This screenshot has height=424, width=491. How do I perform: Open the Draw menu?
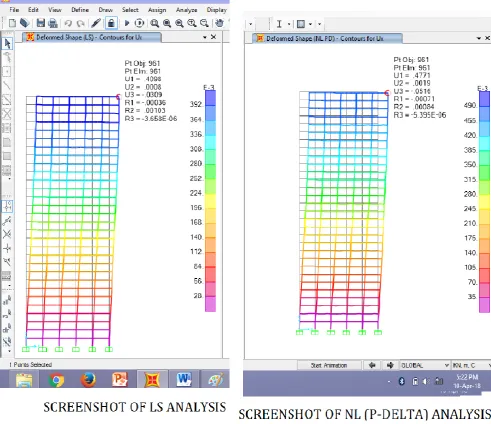click(105, 10)
